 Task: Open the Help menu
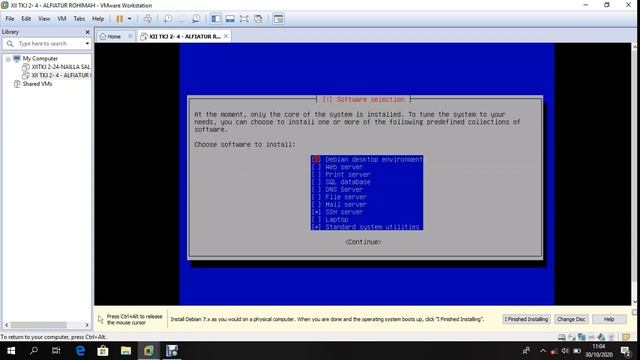click(98, 19)
